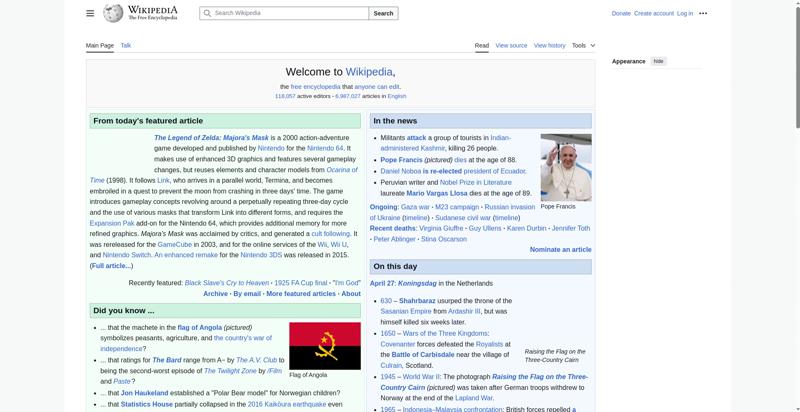This screenshot has height=412, width=800.
Task: Open the Jon Haukeland link
Action: [x=144, y=393]
